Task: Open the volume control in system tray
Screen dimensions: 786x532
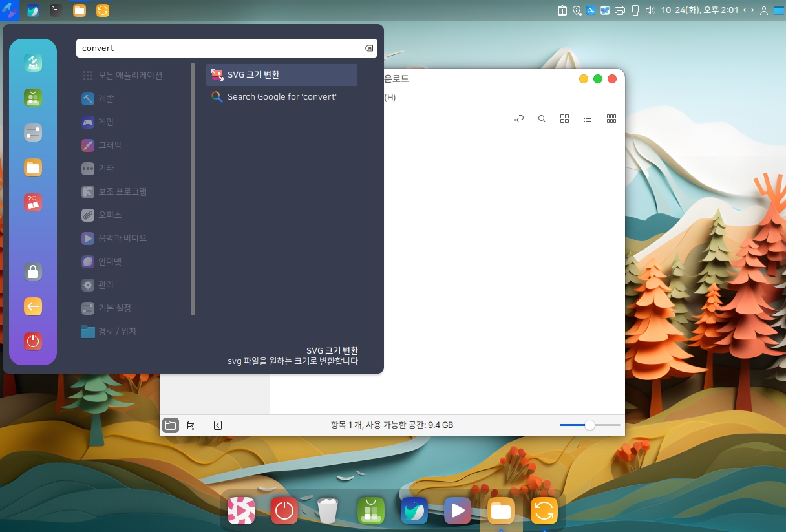Action: click(650, 10)
